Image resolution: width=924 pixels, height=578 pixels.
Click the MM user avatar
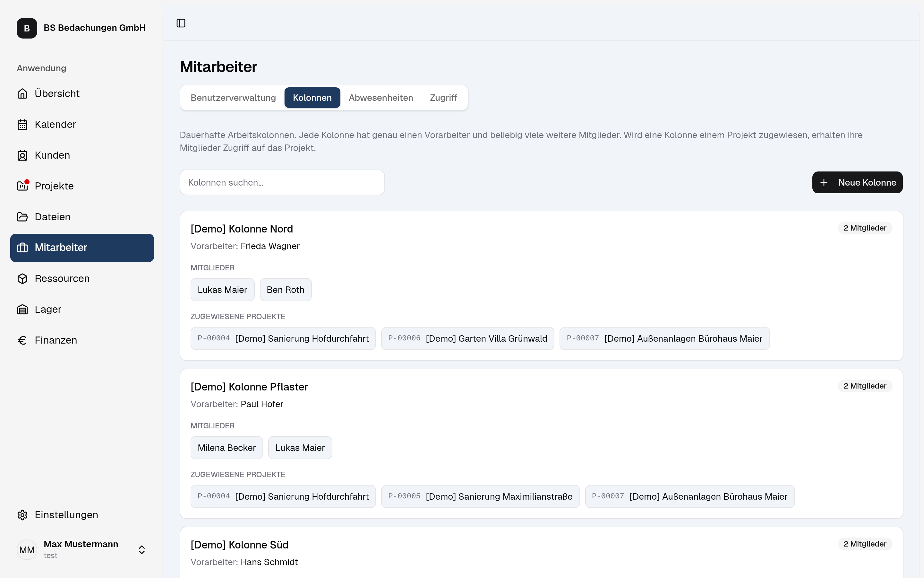pyautogui.click(x=27, y=550)
